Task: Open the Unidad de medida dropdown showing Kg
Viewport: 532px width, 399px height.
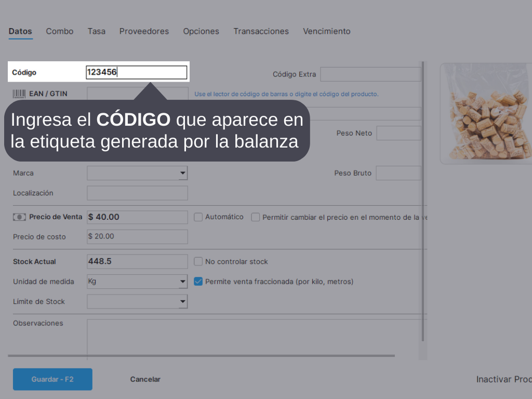Action: click(183, 282)
